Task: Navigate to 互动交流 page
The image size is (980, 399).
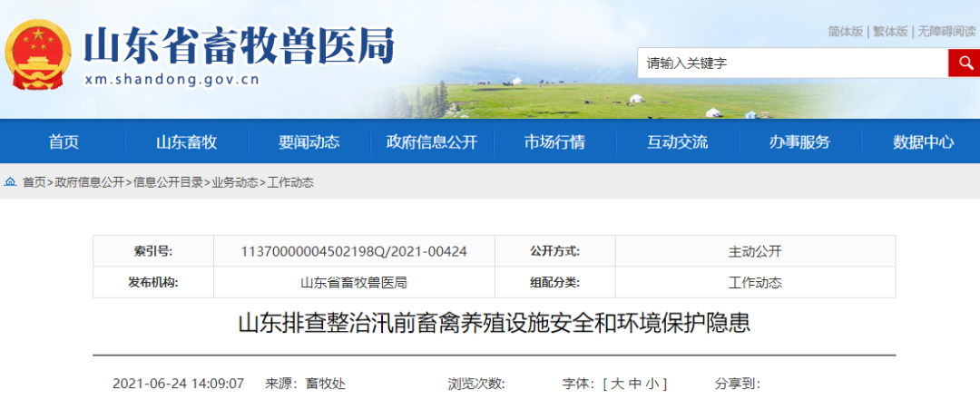Action: (x=677, y=142)
